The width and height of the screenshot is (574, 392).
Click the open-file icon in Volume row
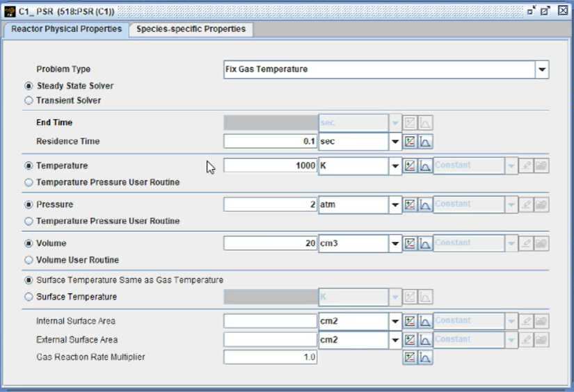tap(541, 243)
